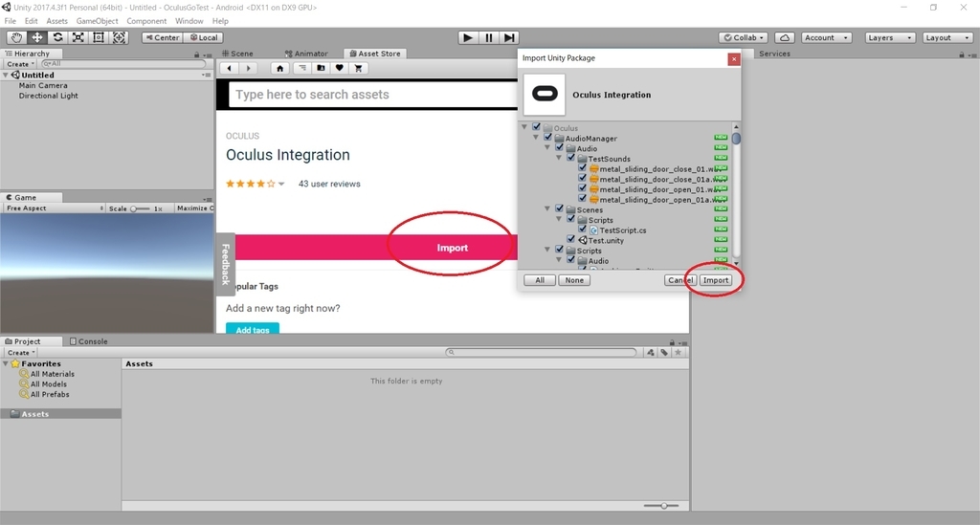980x525 pixels.
Task: Select All Materials under Favorites
Action: [52, 374]
